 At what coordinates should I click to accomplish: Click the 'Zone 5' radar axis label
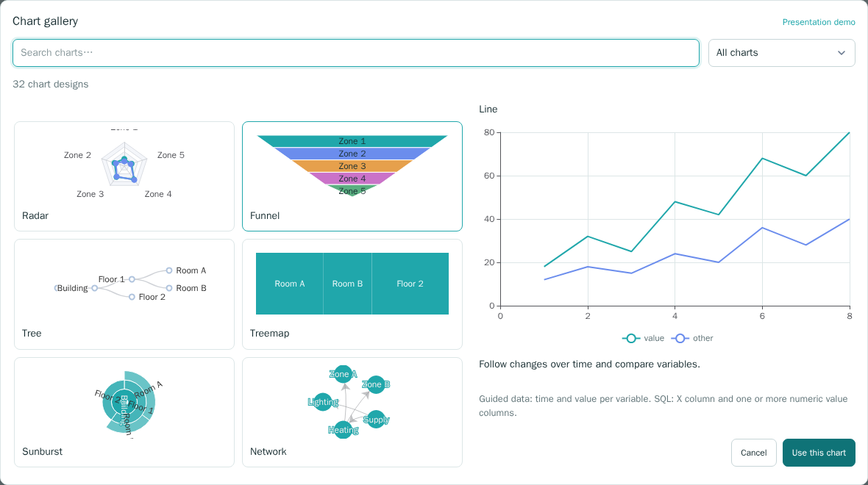(171, 155)
